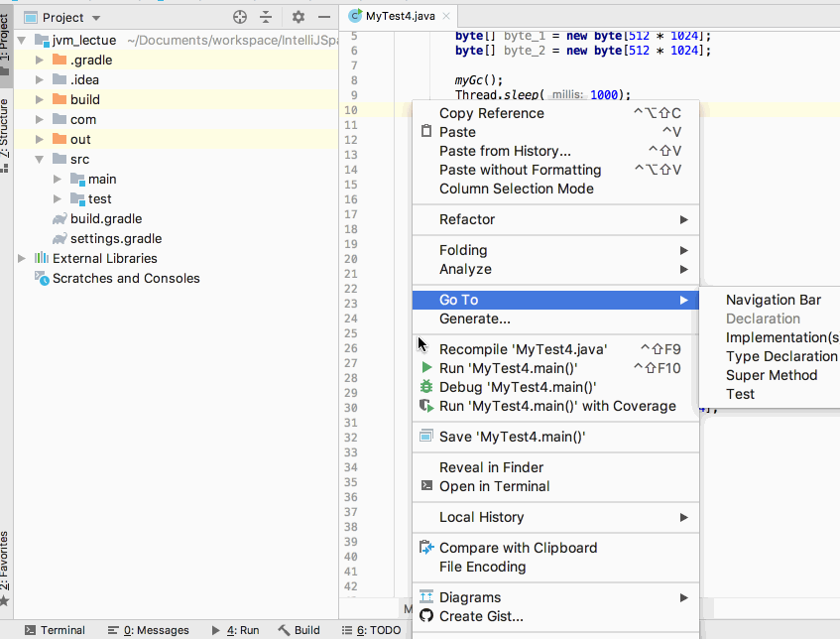Click green Run 'MyTest4.main()' icon

click(426, 368)
